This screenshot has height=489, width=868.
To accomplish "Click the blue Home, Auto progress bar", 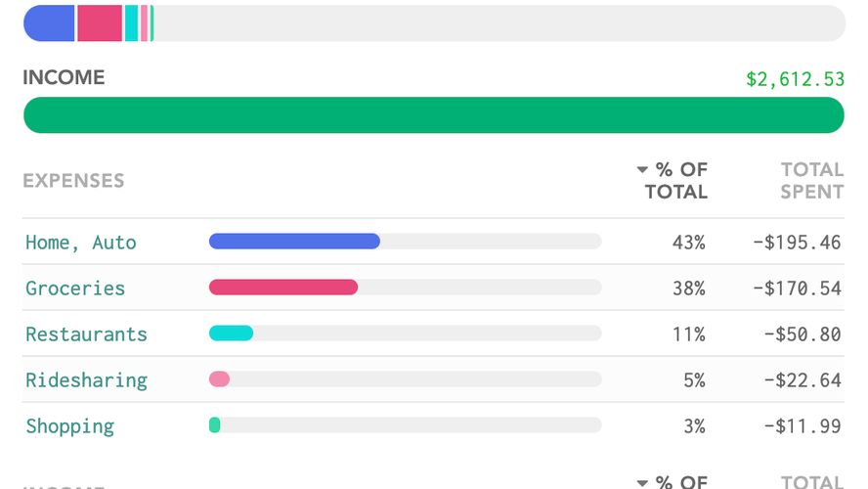I will (x=294, y=242).
